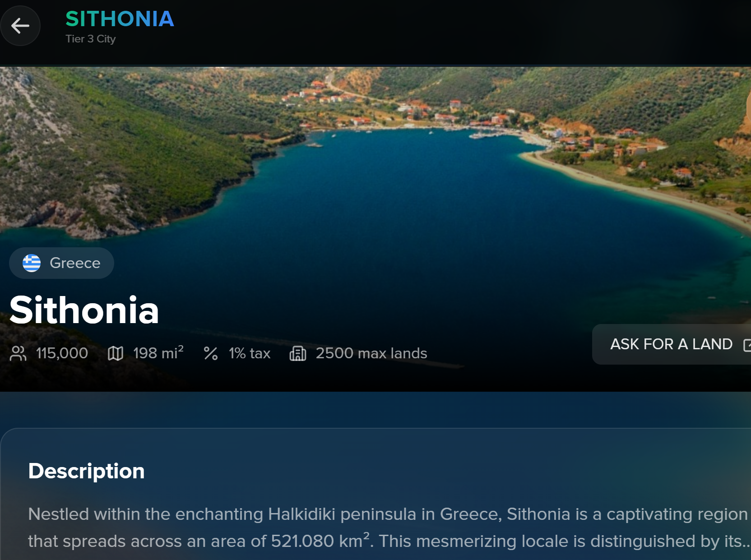Click the external link icon beside Ask For A Land
The width and height of the screenshot is (751, 560).
tap(746, 345)
